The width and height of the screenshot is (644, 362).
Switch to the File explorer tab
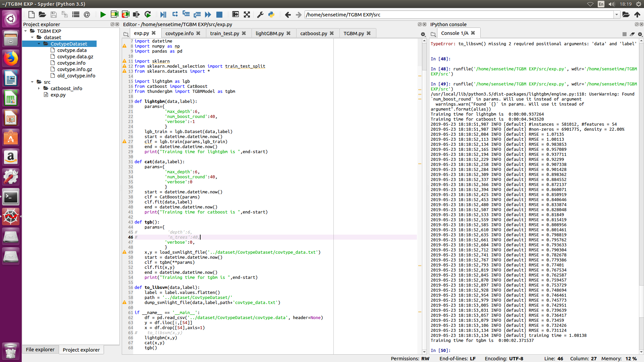pos(40,350)
